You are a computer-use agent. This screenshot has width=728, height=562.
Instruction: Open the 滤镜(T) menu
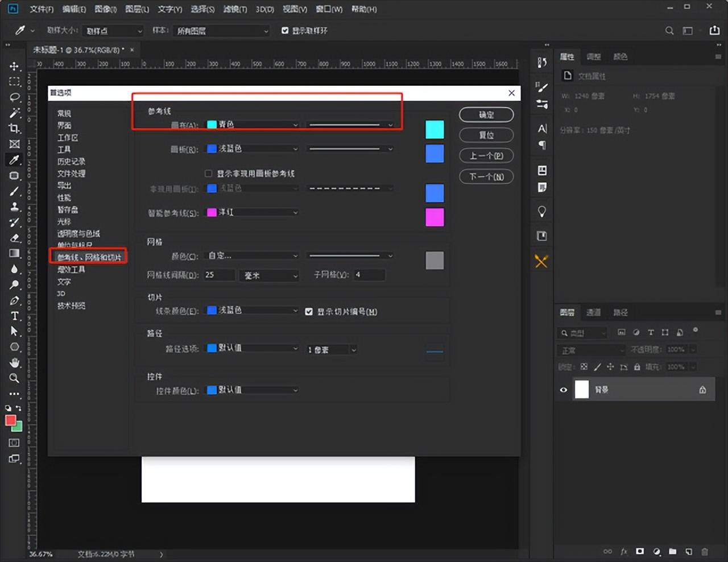pos(234,9)
